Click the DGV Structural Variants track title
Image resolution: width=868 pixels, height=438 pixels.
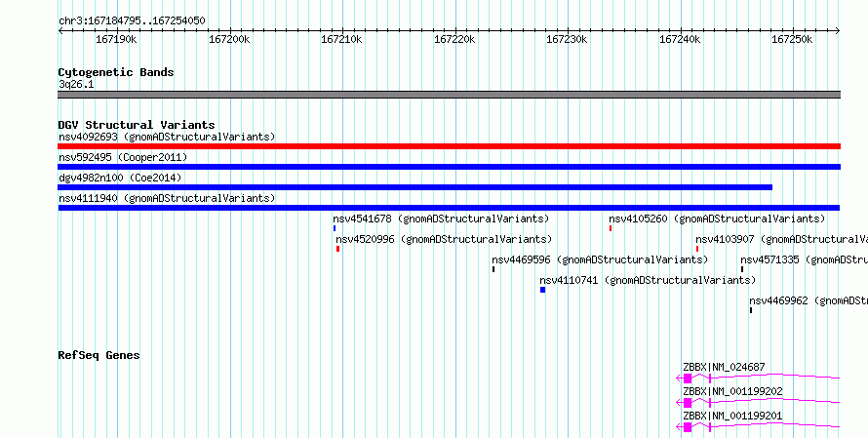point(137,125)
